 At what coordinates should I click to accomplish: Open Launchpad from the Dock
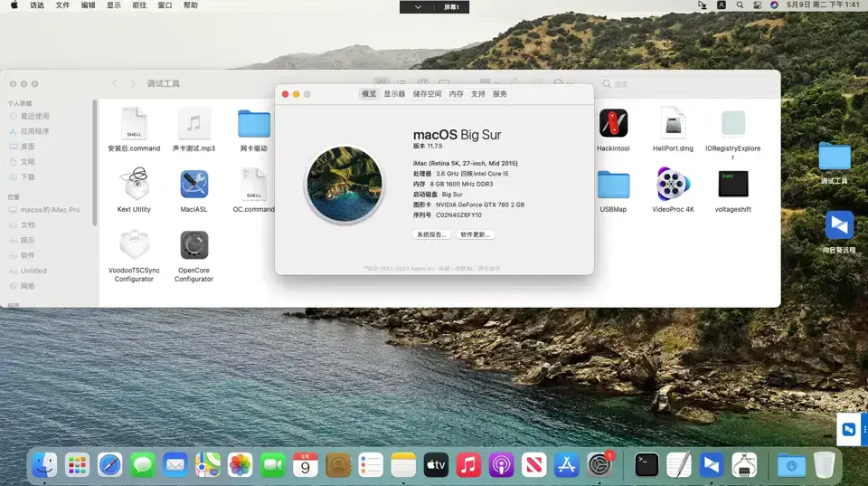[x=77, y=465]
